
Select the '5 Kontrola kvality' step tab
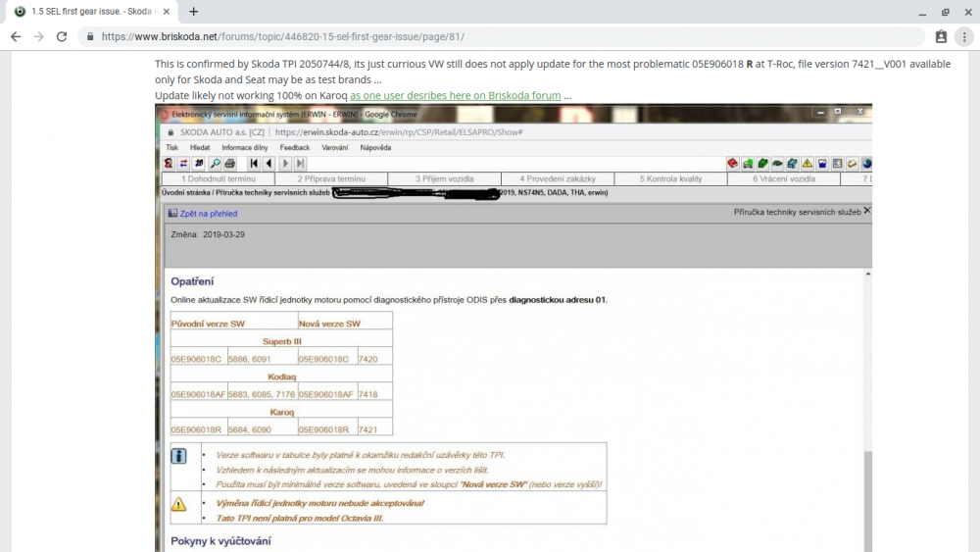[x=670, y=178]
